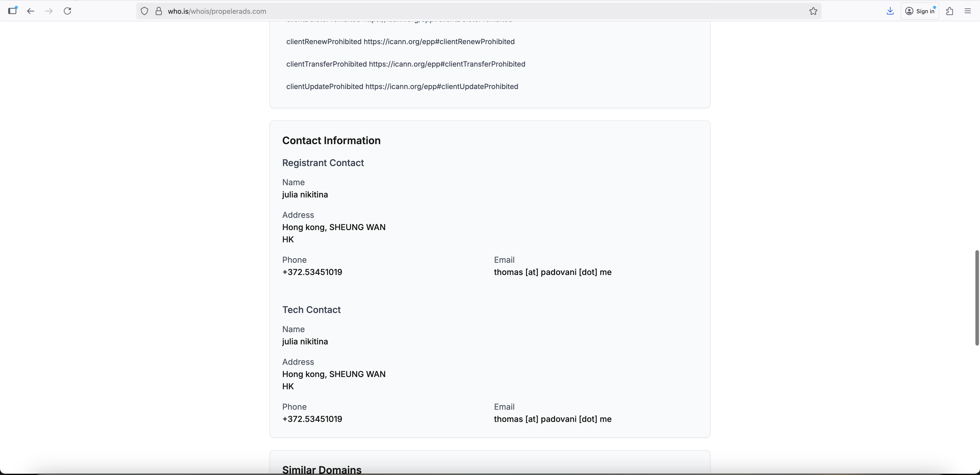Bookmark this page with the star
The image size is (980, 475).
(x=813, y=11)
